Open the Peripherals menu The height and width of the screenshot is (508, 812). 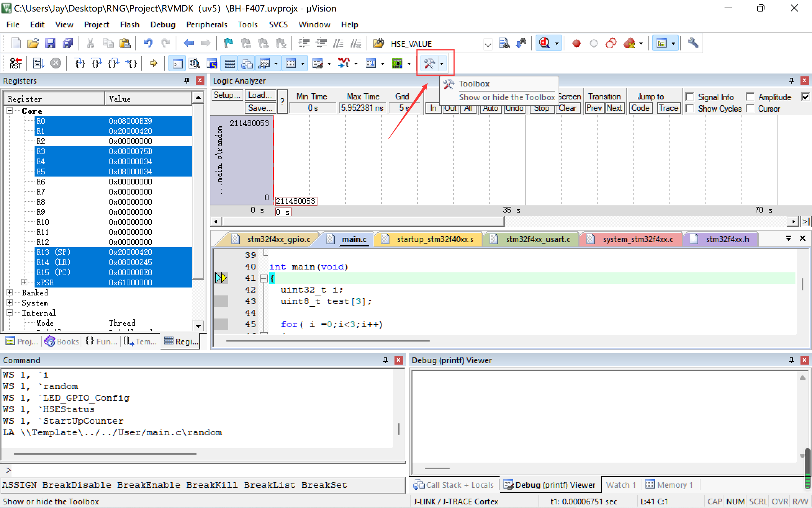[207, 24]
